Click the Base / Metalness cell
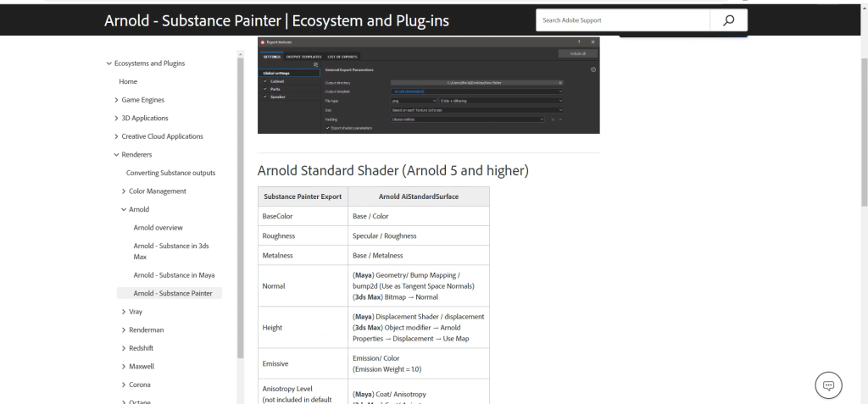Image resolution: width=868 pixels, height=404 pixels. (419, 256)
